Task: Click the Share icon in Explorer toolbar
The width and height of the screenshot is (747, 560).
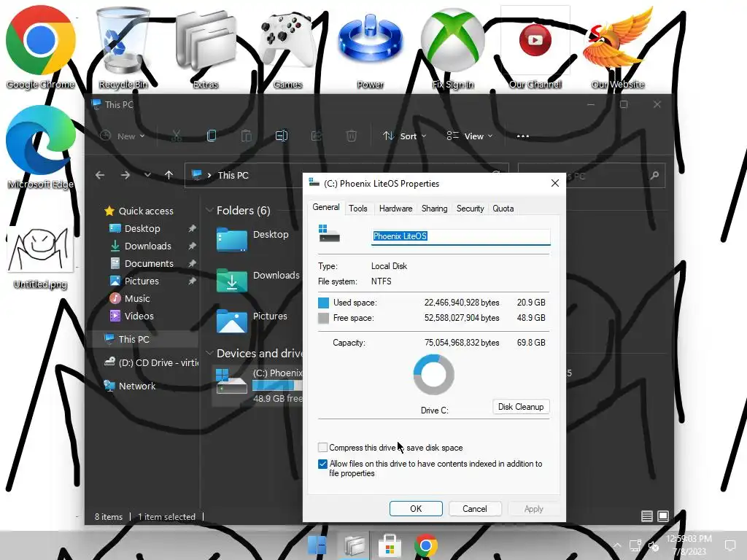Action: [x=317, y=136]
